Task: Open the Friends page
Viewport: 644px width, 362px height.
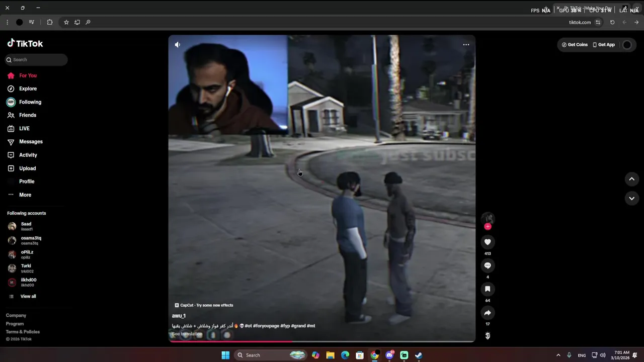Action: pos(22,115)
